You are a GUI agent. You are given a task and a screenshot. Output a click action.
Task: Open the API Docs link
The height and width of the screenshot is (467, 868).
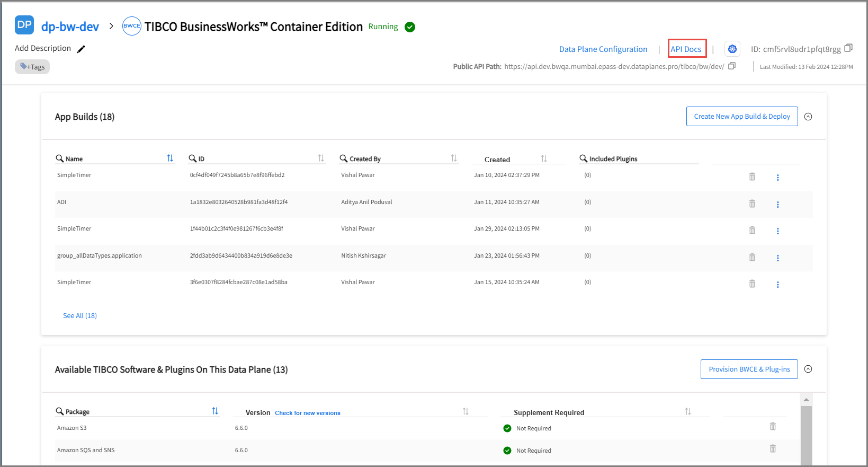[686, 49]
